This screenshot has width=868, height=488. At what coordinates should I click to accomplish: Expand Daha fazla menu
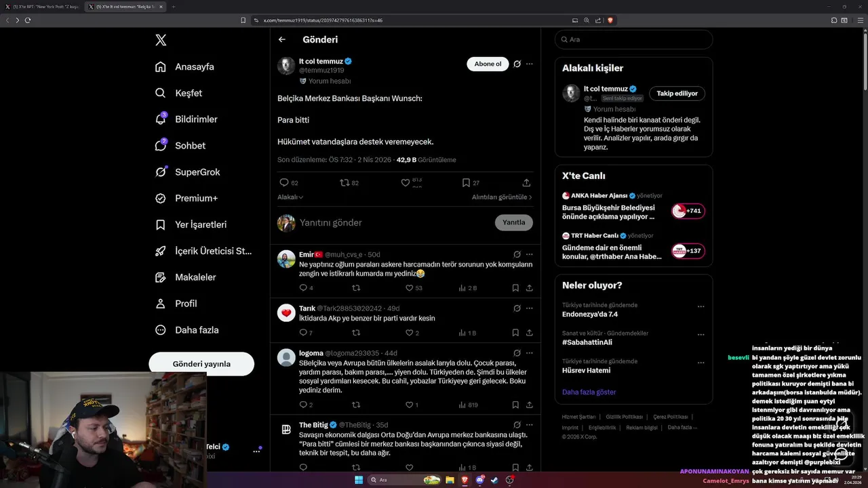[x=186, y=330]
